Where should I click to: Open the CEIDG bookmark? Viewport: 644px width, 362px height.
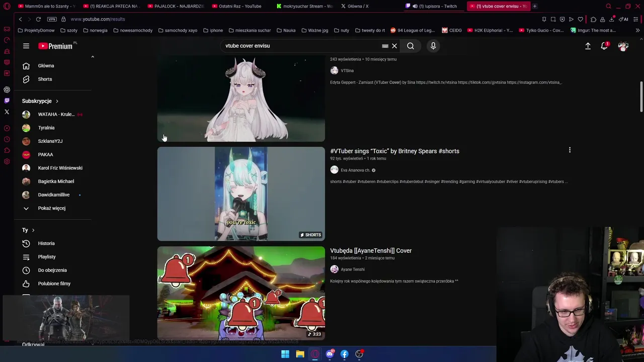452,30
